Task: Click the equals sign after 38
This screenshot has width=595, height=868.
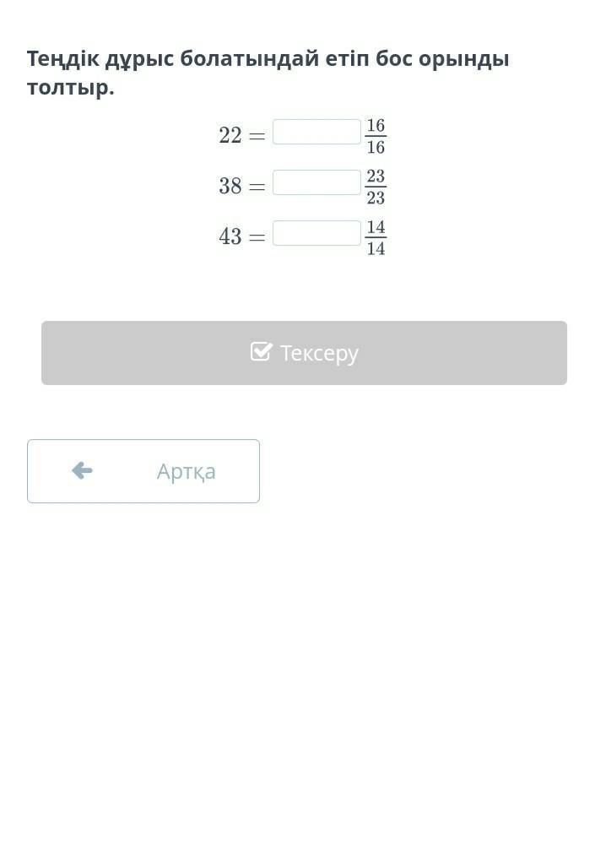Action: click(257, 187)
